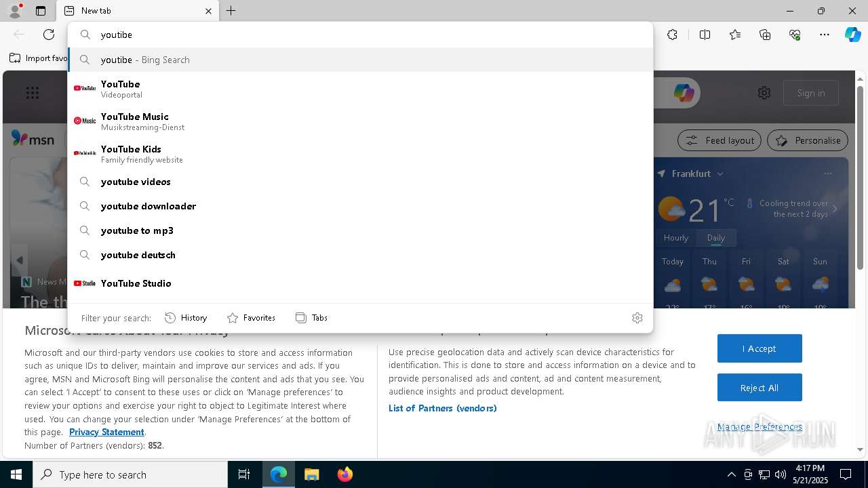Filter search by Favorites
The width and height of the screenshot is (868, 488).
tap(251, 318)
